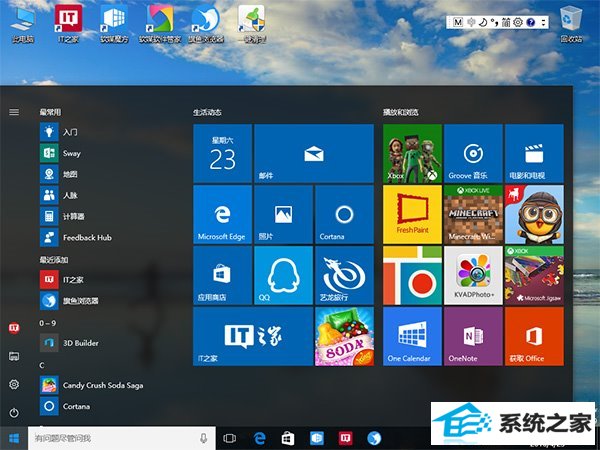
Task: Open IT之家 desktop shortcut
Action: (x=68, y=24)
